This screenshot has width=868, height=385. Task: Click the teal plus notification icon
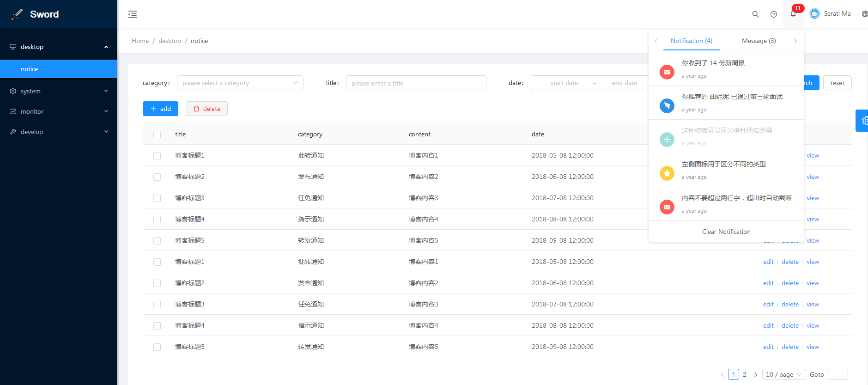(667, 140)
